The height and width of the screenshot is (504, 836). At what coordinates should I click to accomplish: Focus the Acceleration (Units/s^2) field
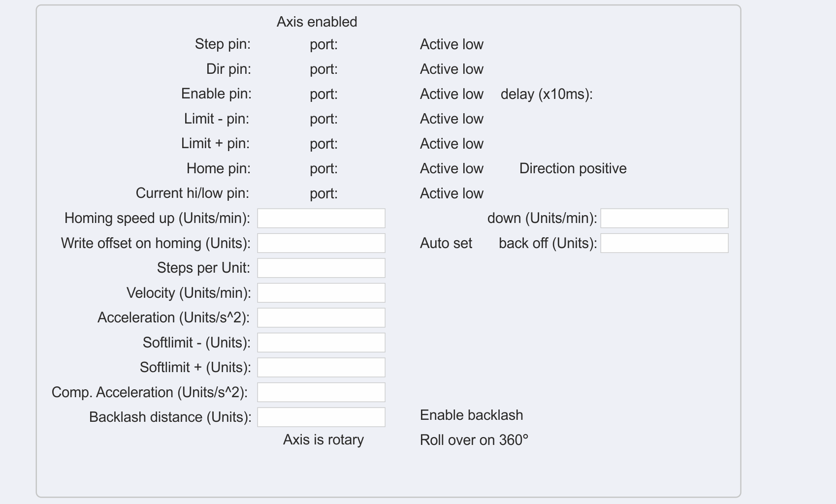coord(321,318)
